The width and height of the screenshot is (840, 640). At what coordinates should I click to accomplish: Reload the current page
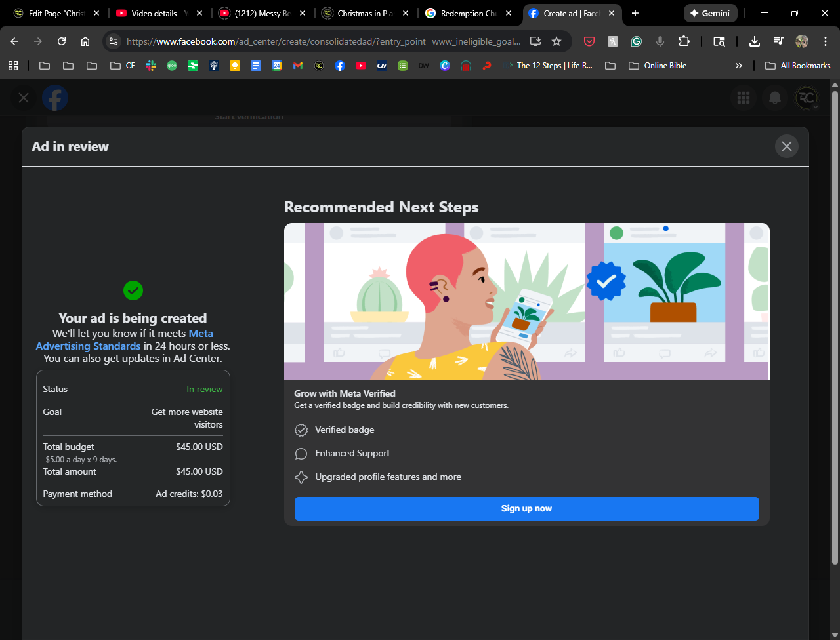click(62, 41)
